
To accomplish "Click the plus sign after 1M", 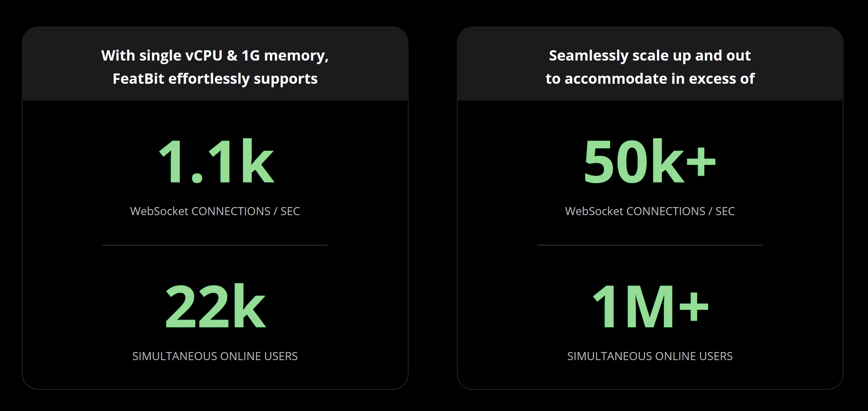I will (694, 307).
